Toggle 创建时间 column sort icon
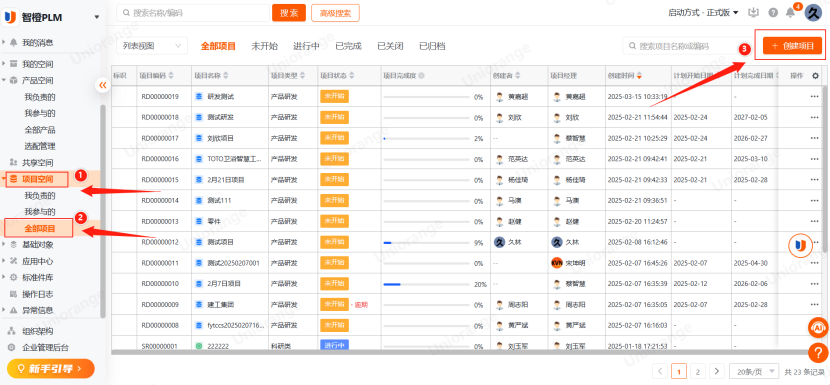 coord(639,76)
